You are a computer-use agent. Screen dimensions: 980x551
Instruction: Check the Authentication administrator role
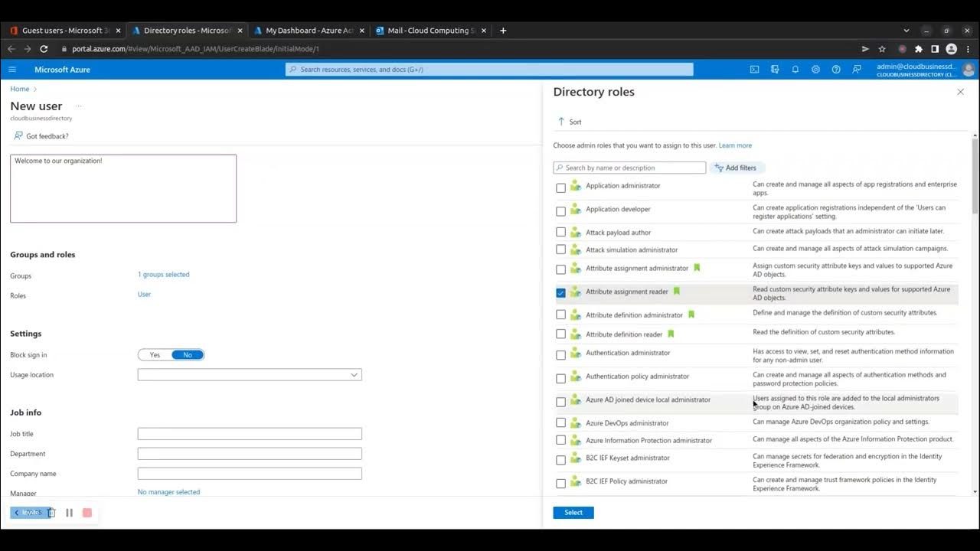click(x=561, y=355)
